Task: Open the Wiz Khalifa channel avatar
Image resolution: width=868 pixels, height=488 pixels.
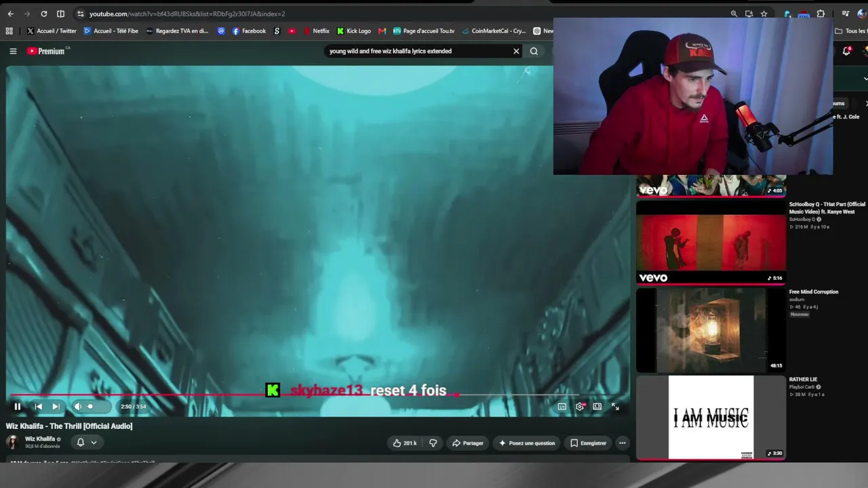Action: [12, 442]
